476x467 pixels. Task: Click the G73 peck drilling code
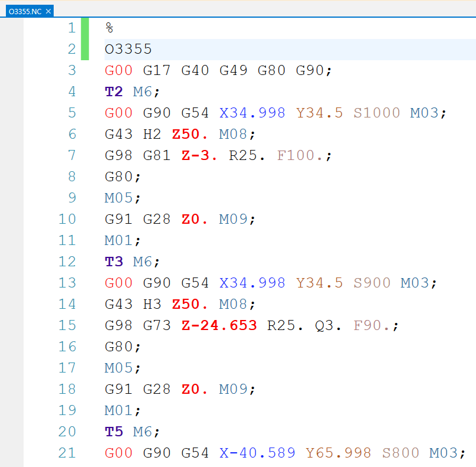157,326
